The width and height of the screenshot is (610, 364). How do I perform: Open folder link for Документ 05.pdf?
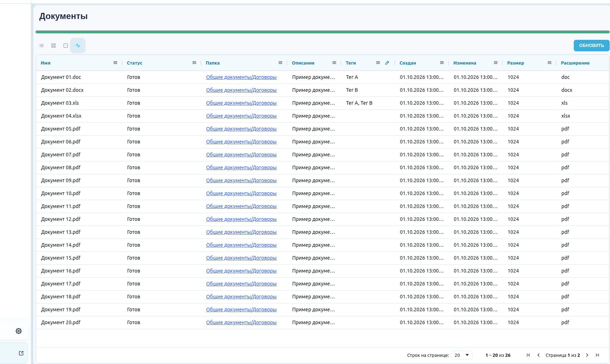[241, 129]
